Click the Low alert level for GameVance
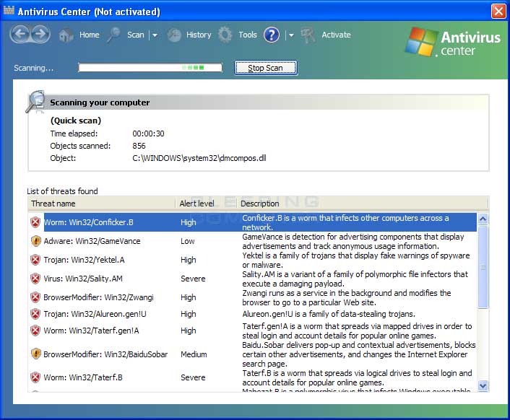Screen dimensions: 510x420 (188, 241)
